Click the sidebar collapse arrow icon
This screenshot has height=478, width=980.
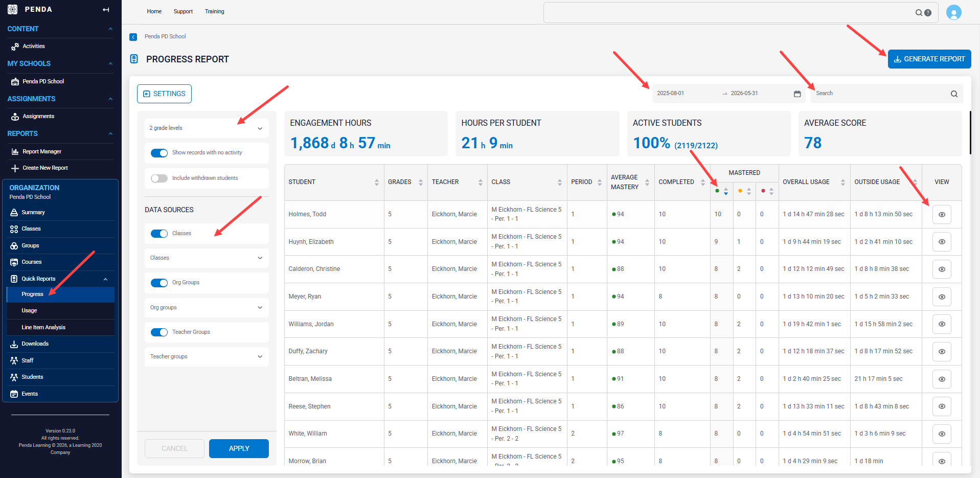pos(106,10)
